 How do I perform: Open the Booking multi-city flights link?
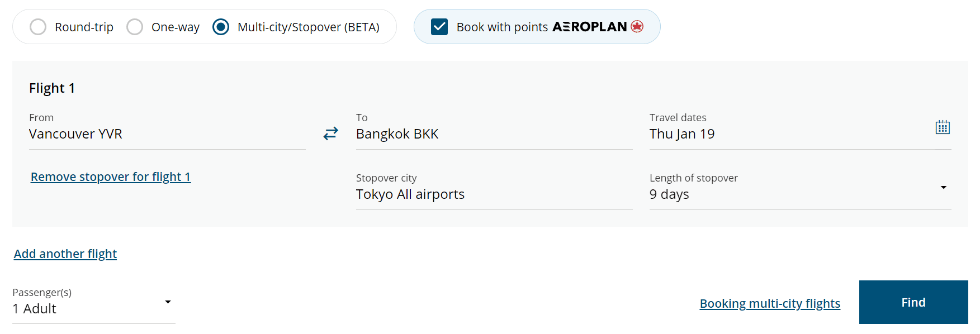(x=770, y=303)
